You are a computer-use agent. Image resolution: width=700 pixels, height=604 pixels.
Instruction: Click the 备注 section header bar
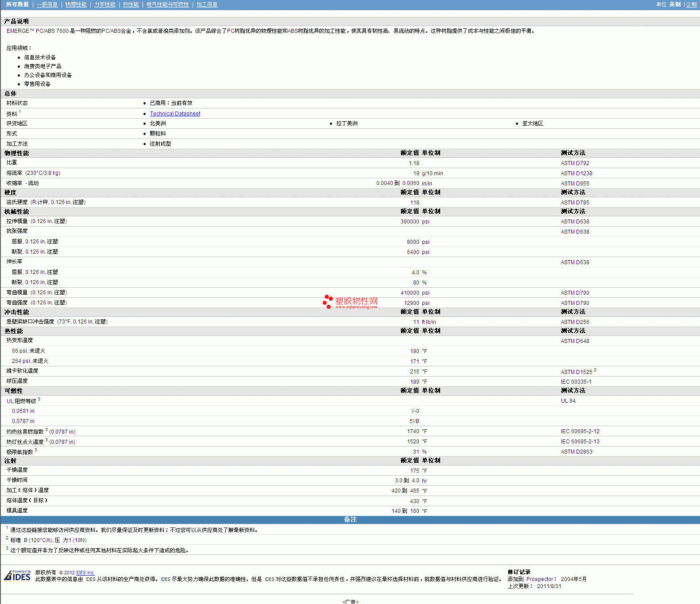coord(350,519)
